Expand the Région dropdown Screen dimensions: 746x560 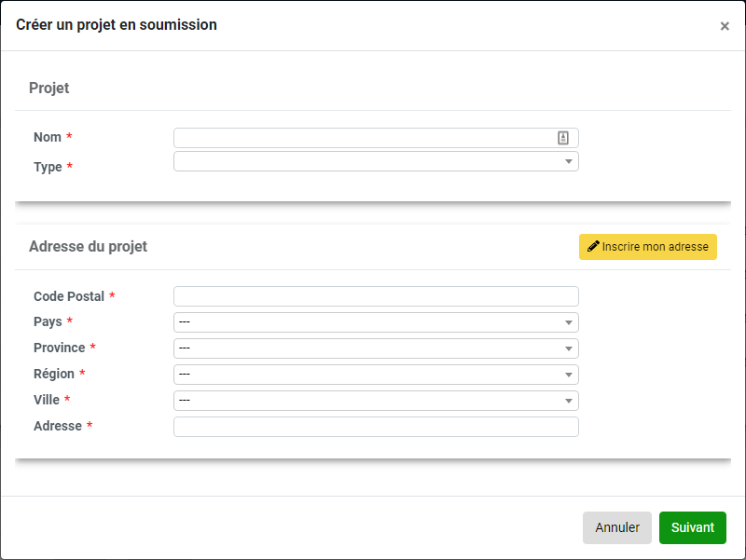376,375
